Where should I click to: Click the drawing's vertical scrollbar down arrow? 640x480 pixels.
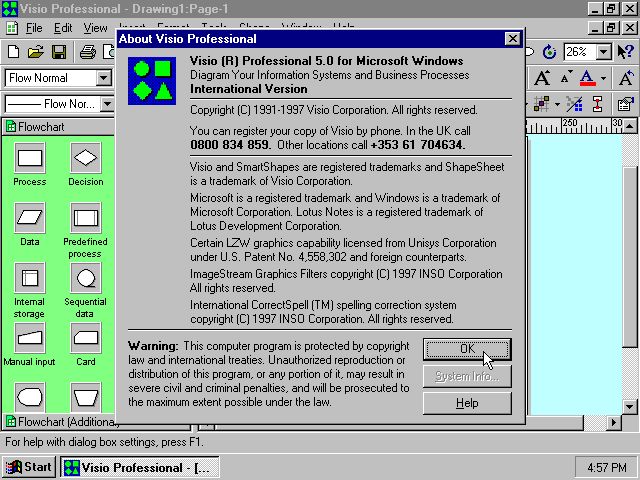tap(630, 407)
